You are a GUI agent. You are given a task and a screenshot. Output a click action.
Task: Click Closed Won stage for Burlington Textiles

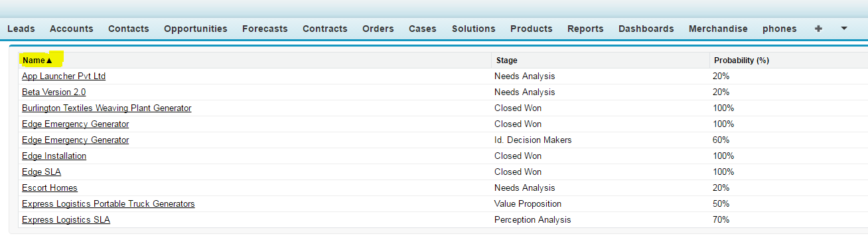pyautogui.click(x=518, y=108)
